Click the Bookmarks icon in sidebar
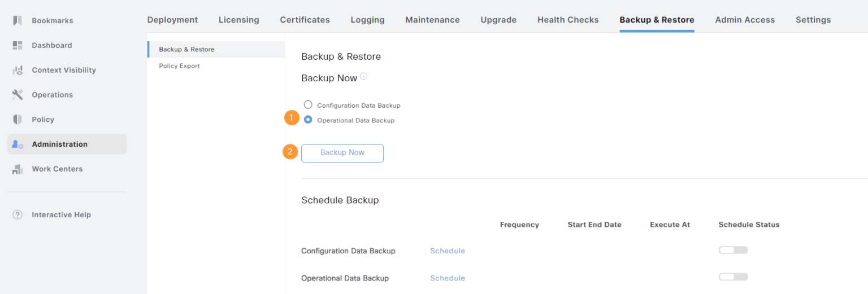868x294 pixels. point(18,21)
